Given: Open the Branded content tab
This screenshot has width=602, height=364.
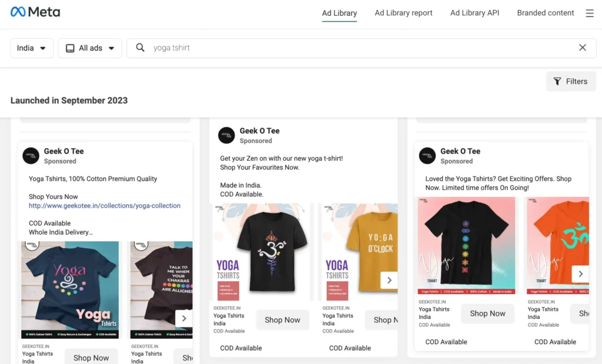Looking at the screenshot, I should [545, 13].
